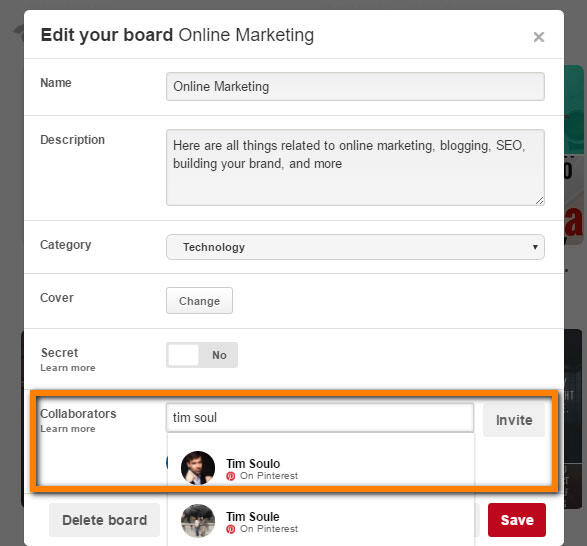The image size is (587, 546).
Task: Focus the board Name field
Action: (355, 87)
